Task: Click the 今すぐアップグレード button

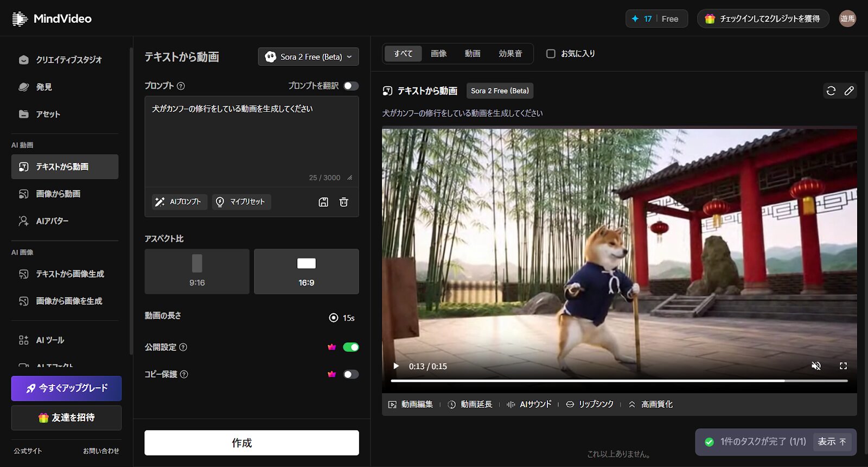Action: tap(66, 388)
